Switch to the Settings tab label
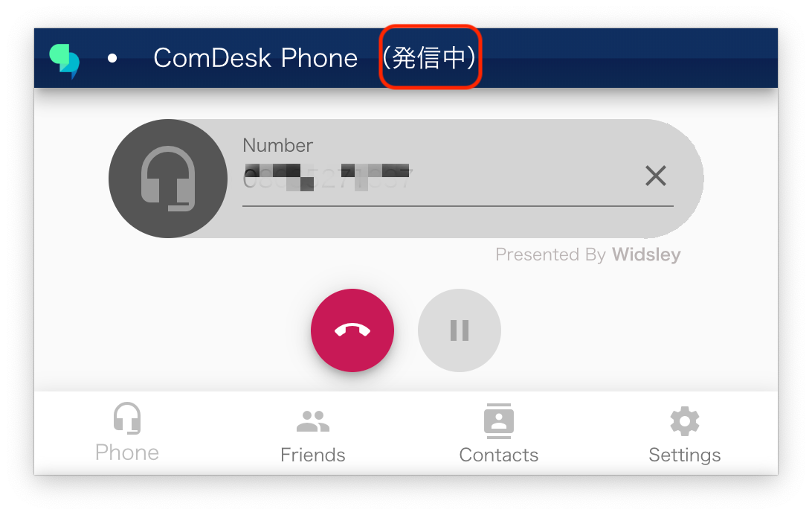 coord(685,455)
